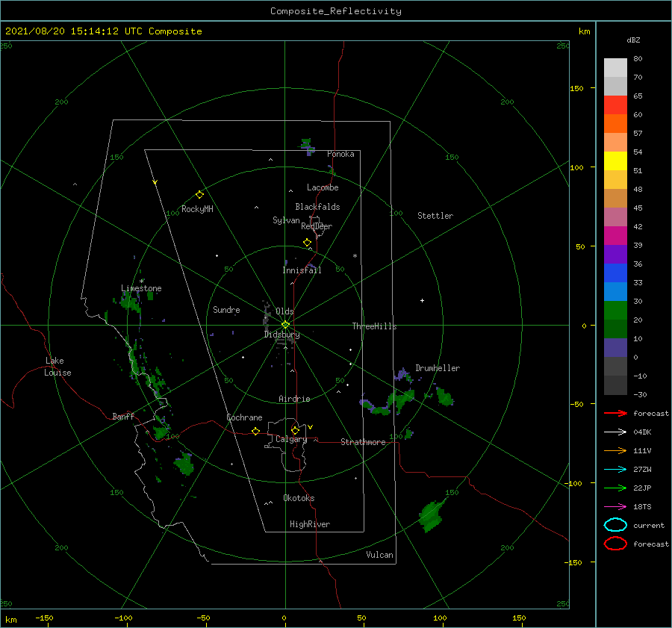Image resolution: width=672 pixels, height=628 pixels.
Task: Click the Ponoka city label
Action: point(340,154)
